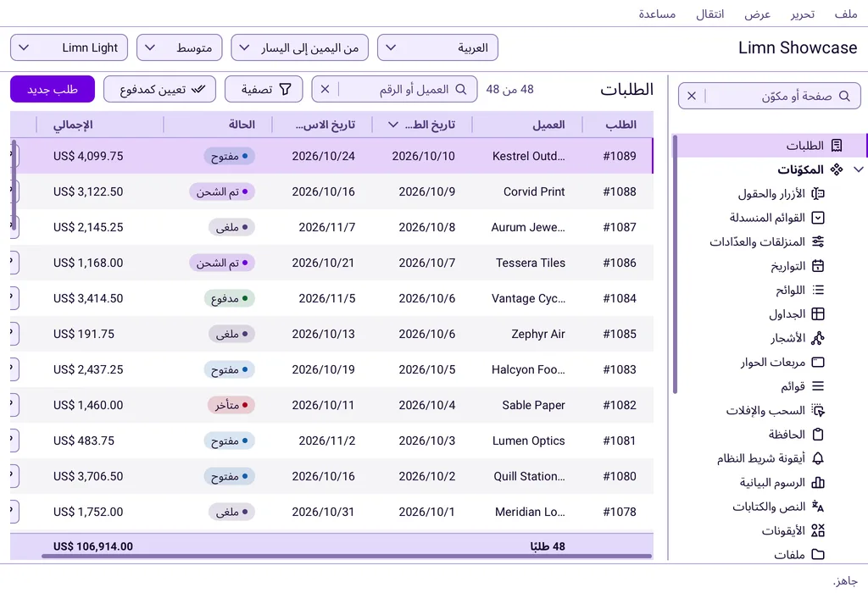This screenshot has width=868, height=593.
Task: Click the تعيين كمدفوع button
Action: coord(159,89)
